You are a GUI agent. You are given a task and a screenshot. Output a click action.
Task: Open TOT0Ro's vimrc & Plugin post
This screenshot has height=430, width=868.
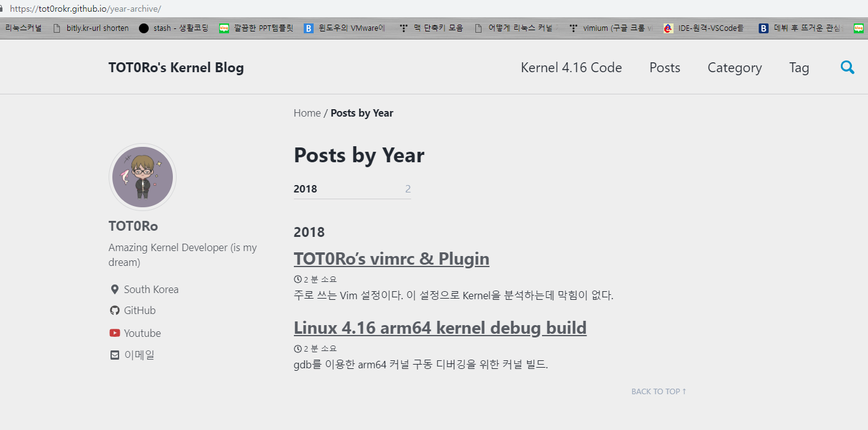(x=391, y=258)
